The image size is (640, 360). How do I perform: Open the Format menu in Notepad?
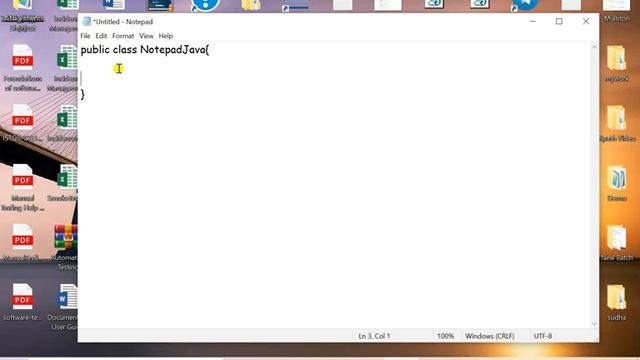pyautogui.click(x=123, y=36)
